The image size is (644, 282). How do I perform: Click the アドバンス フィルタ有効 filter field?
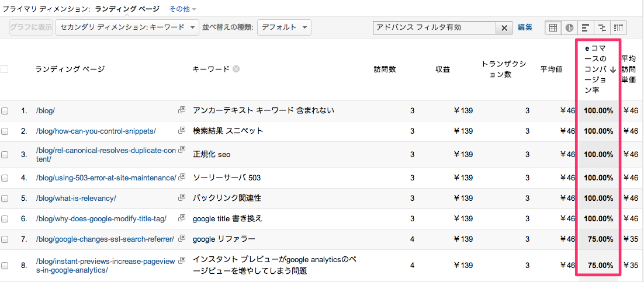click(435, 27)
